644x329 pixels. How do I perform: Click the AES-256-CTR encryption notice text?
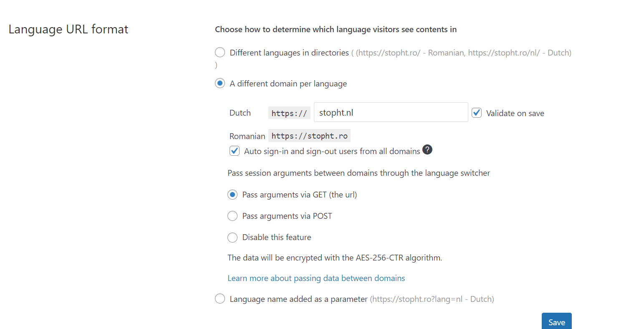335,258
